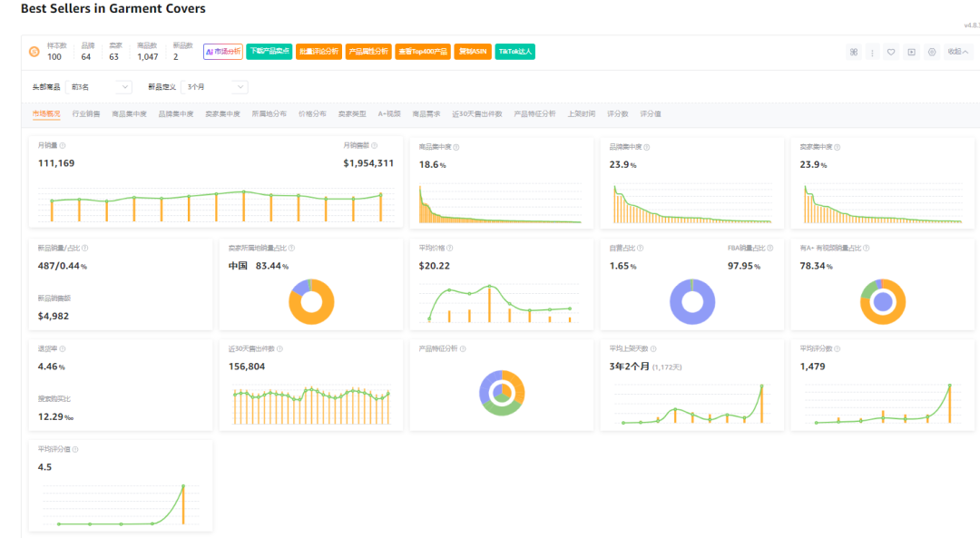This screenshot has height=538, width=980.
Task: Click the TikTok达人 button
Action: pos(515,52)
